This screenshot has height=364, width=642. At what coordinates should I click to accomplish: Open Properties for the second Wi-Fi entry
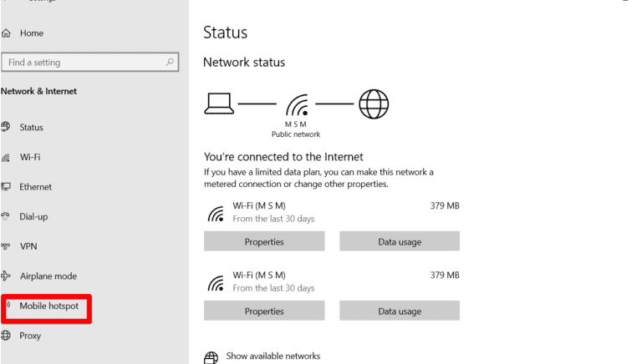264,311
